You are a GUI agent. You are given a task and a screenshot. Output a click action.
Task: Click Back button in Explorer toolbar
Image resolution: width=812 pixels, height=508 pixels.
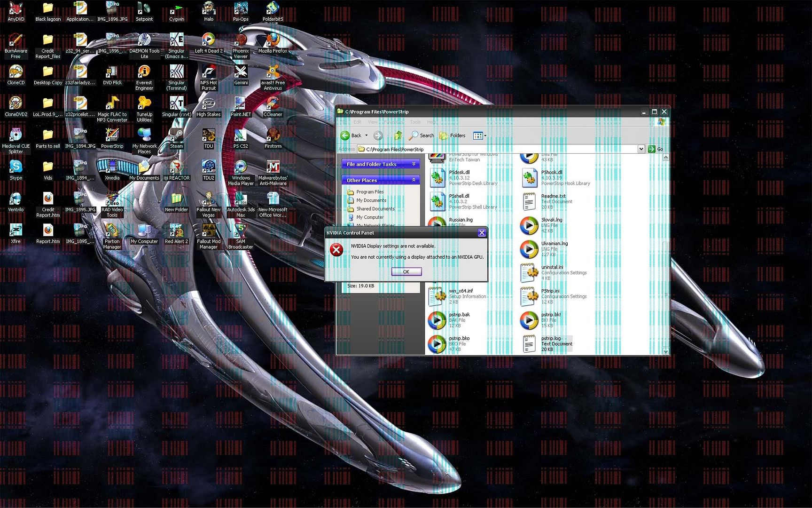[351, 135]
